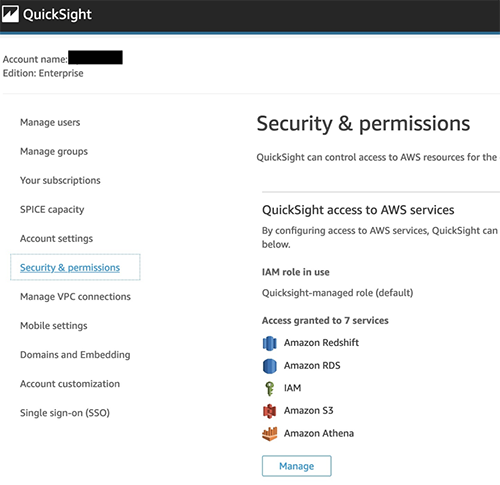Click the Amazon Athena label

pyautogui.click(x=319, y=433)
